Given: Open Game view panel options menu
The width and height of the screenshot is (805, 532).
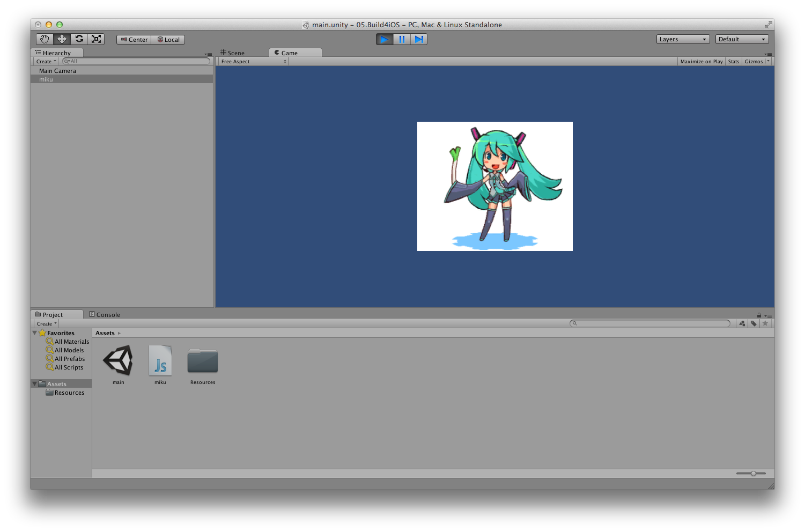Looking at the screenshot, I should (769, 54).
